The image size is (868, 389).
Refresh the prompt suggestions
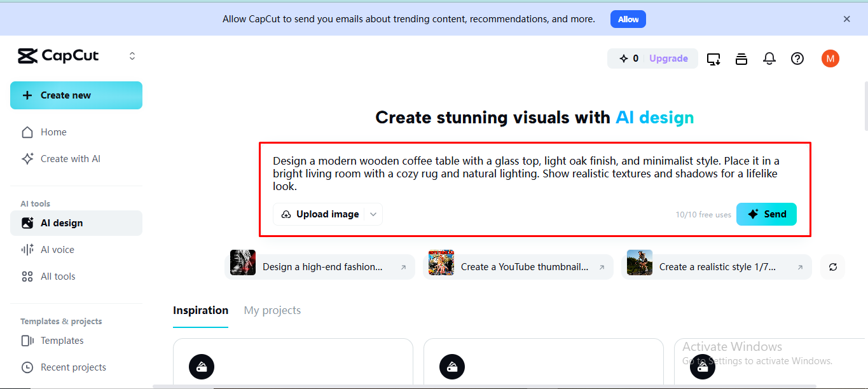coord(832,267)
